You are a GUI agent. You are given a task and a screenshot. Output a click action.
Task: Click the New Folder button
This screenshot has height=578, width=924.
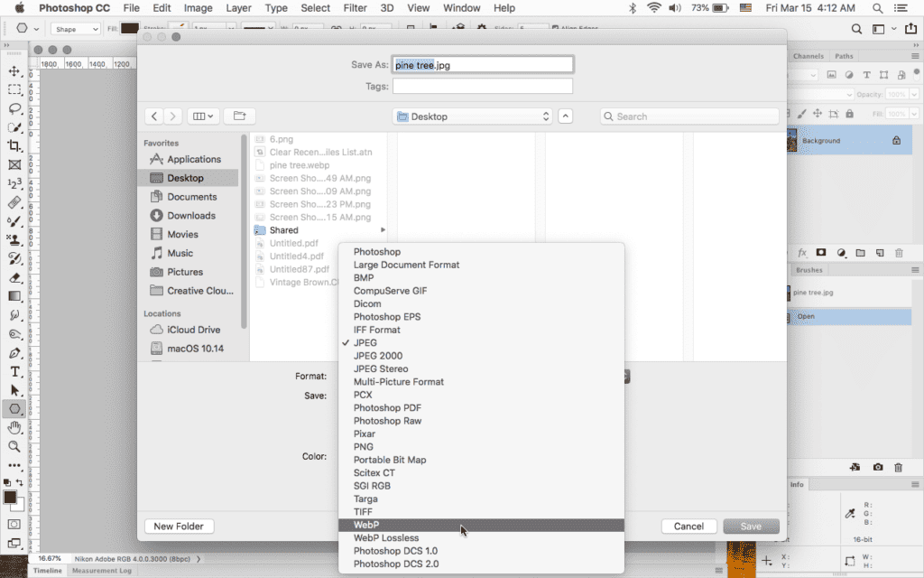tap(179, 527)
